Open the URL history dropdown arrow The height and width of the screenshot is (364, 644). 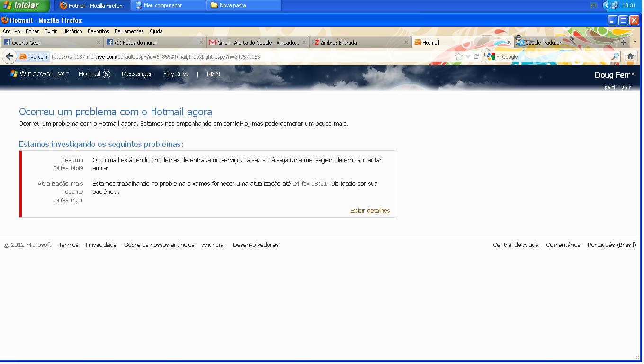tap(468, 56)
